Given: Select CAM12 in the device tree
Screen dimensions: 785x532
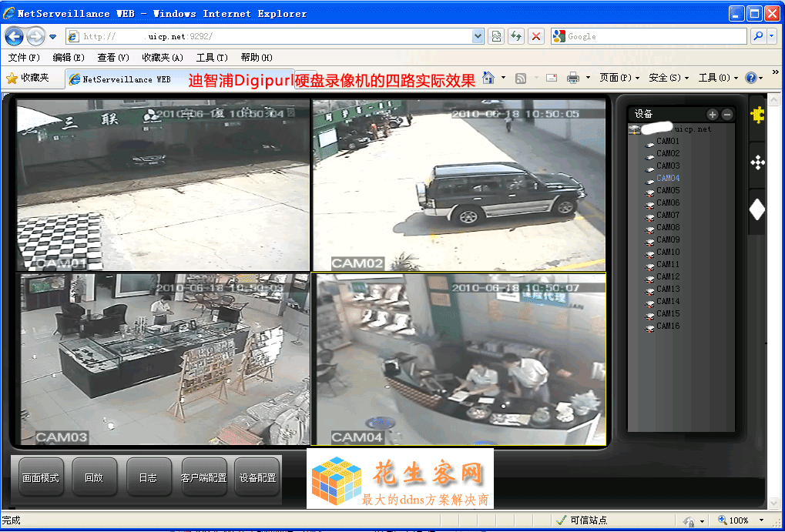Looking at the screenshot, I should click(668, 276).
